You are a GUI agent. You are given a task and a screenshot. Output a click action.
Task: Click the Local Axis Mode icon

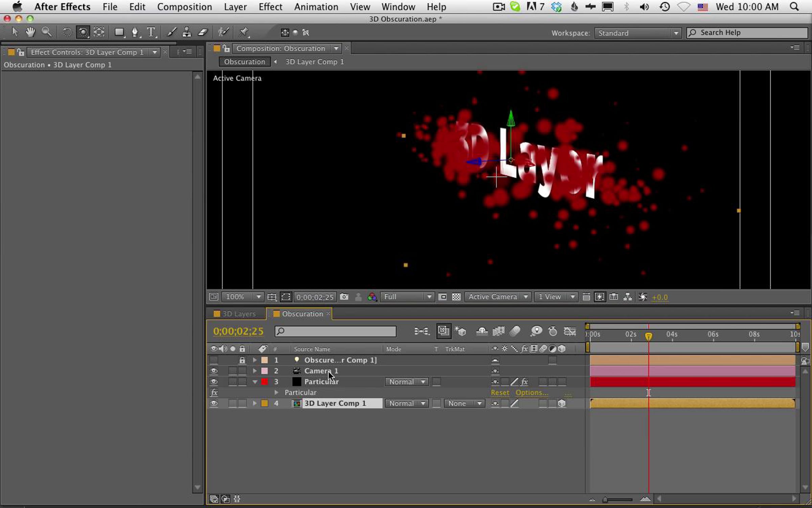(x=285, y=33)
